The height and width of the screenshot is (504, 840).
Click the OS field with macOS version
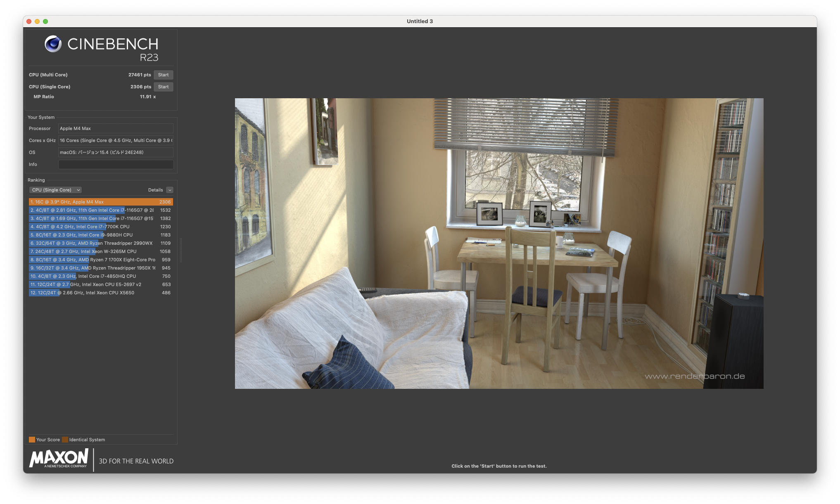[x=116, y=152]
